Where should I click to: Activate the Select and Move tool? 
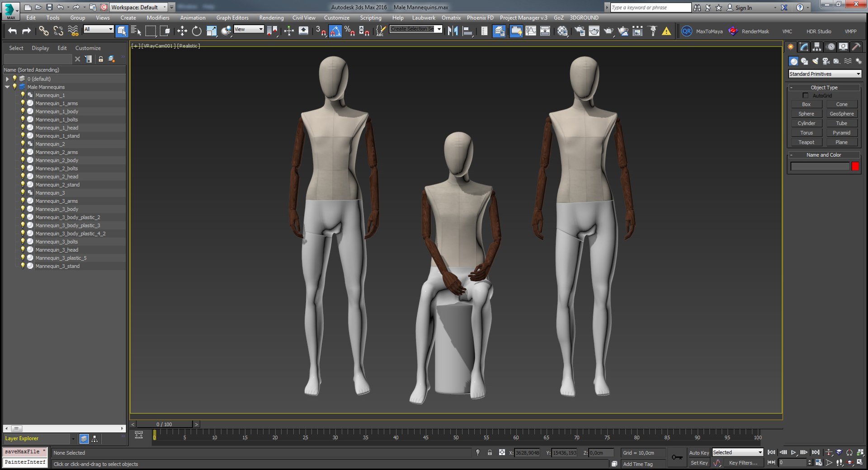(x=182, y=31)
